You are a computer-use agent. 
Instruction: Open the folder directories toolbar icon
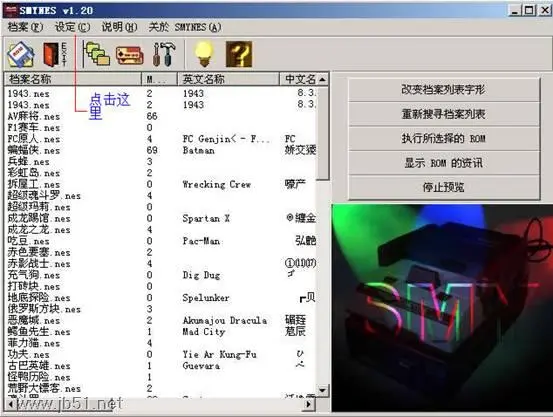pos(96,54)
